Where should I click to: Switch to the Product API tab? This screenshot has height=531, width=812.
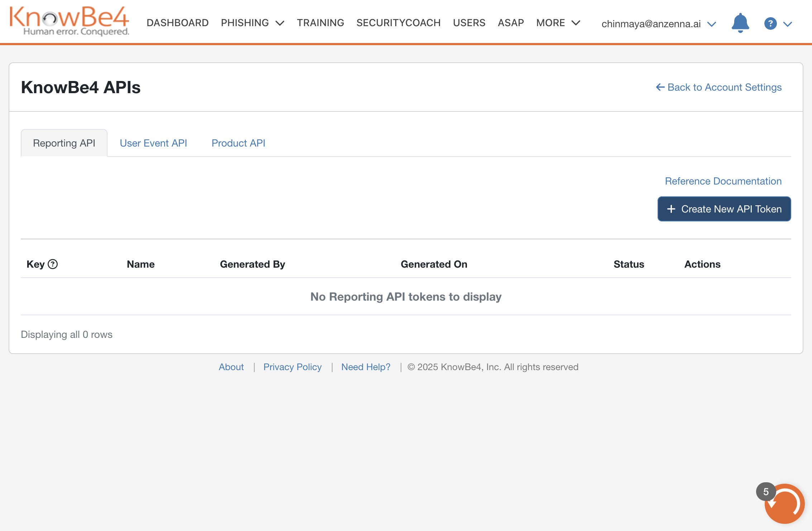coord(238,143)
